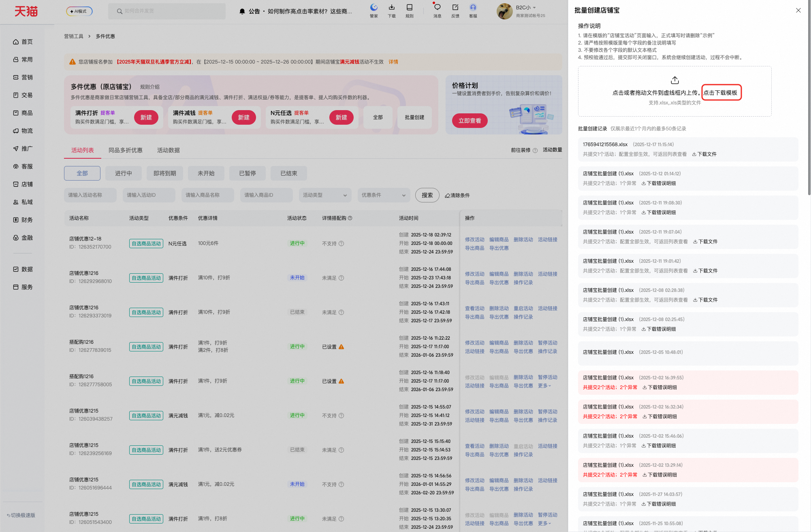Open 消息 messages icon in header
Viewport: 811px width, 532px height.
pyautogui.click(x=437, y=7)
